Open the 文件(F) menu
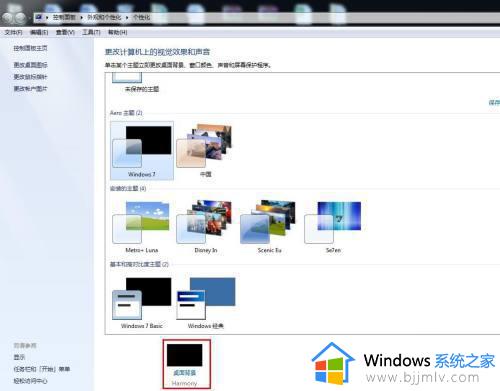 13,32
